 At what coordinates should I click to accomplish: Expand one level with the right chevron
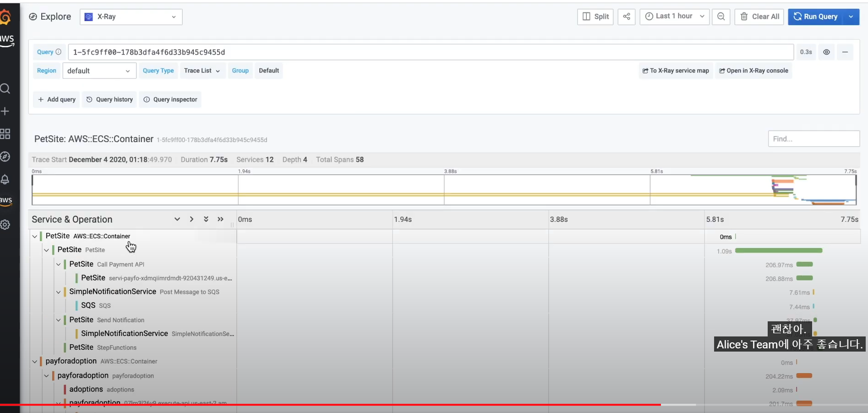pos(191,219)
